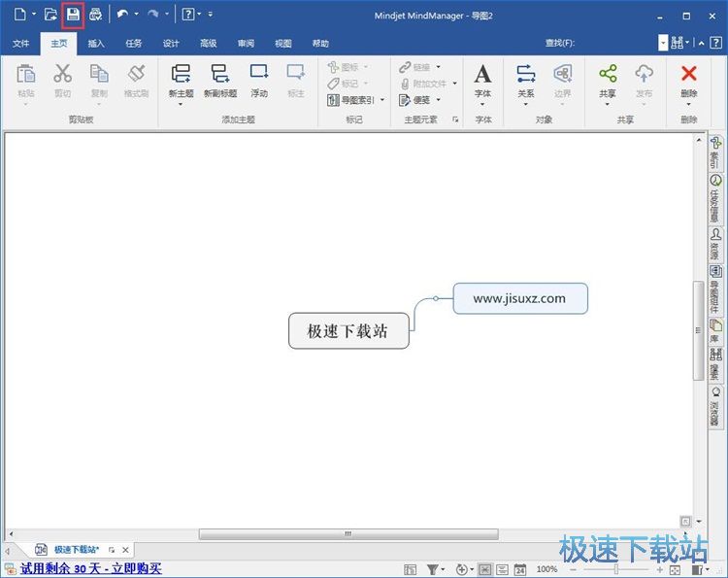Click the 边界 (Boundary) icon
The width and height of the screenshot is (728, 578).
tap(563, 74)
